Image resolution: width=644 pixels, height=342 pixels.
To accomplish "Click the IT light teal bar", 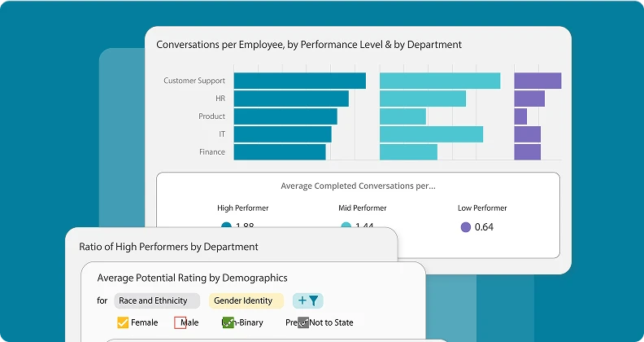I will (431, 134).
